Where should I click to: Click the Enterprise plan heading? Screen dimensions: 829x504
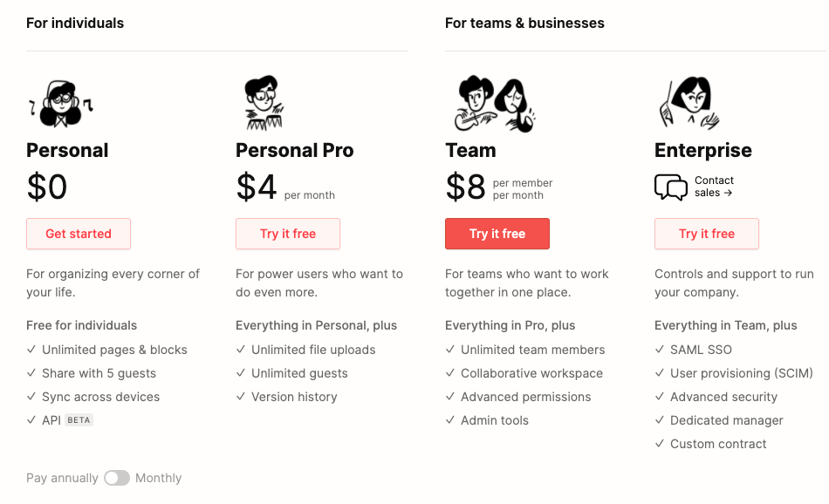pyautogui.click(x=702, y=151)
